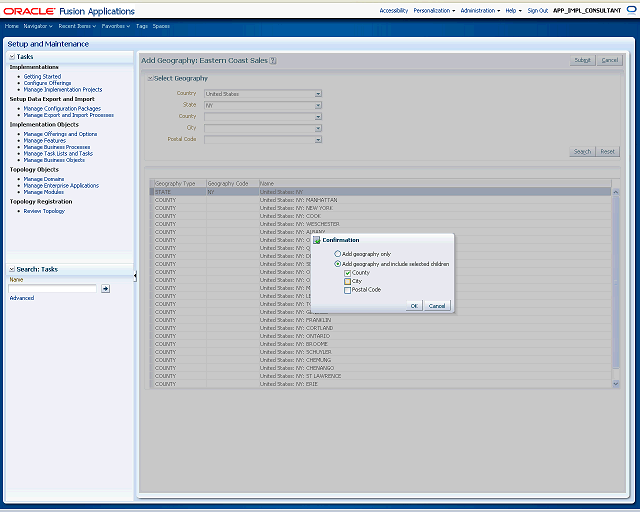Click the help question mark icon beside title

pyautogui.click(x=273, y=60)
